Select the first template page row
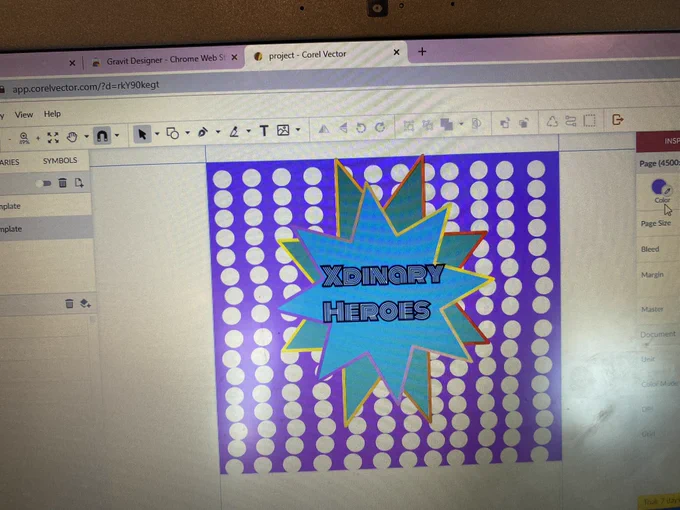The height and width of the screenshot is (510, 680). [x=46, y=206]
